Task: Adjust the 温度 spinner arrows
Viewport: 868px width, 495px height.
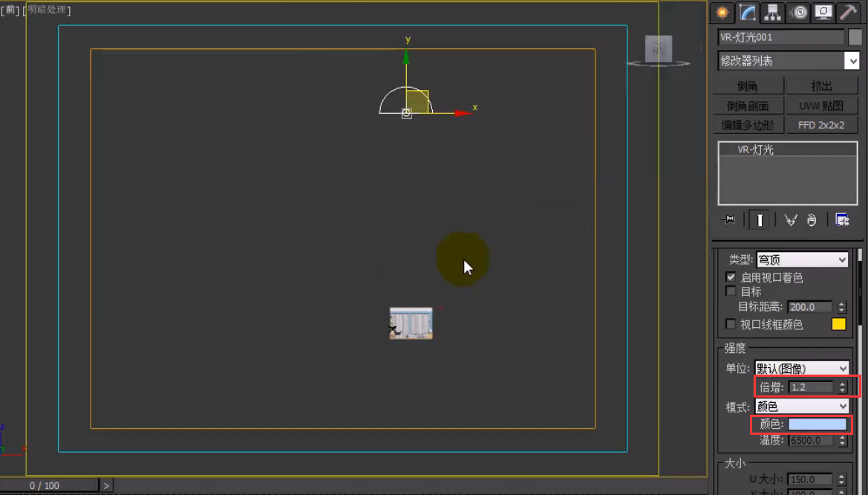Action: (842, 440)
